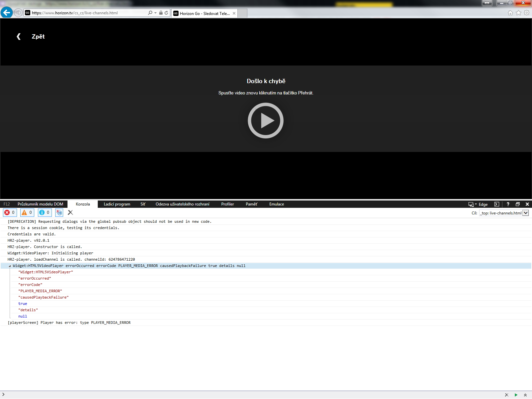Open DevTools help question mark icon
This screenshot has width=532, height=399.
pos(508,204)
